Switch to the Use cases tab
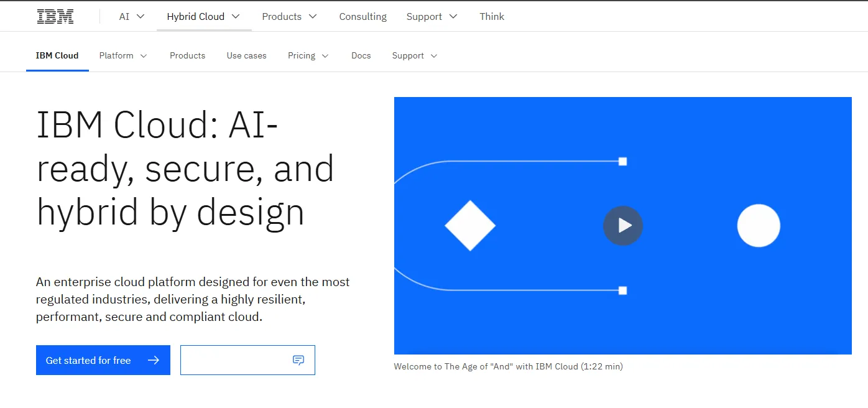Screen dimensions: 868x408 tap(247, 56)
